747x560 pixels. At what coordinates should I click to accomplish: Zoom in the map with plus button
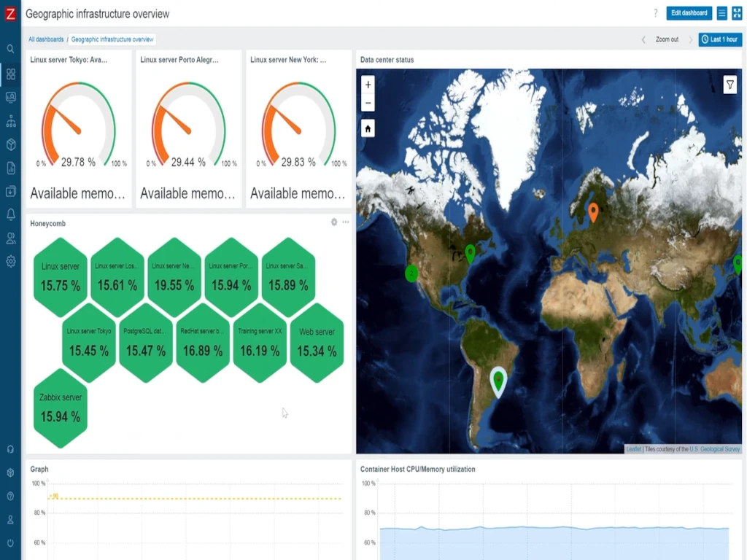click(x=368, y=85)
